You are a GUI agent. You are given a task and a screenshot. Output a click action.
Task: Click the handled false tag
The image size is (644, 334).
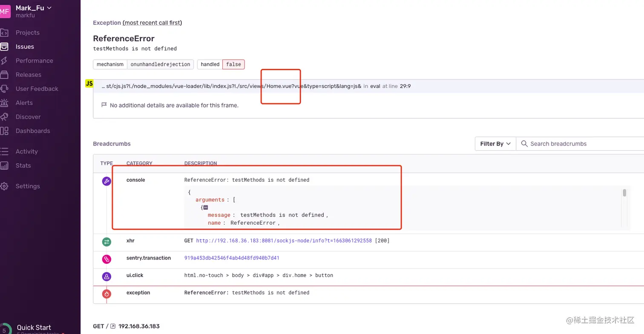point(233,64)
